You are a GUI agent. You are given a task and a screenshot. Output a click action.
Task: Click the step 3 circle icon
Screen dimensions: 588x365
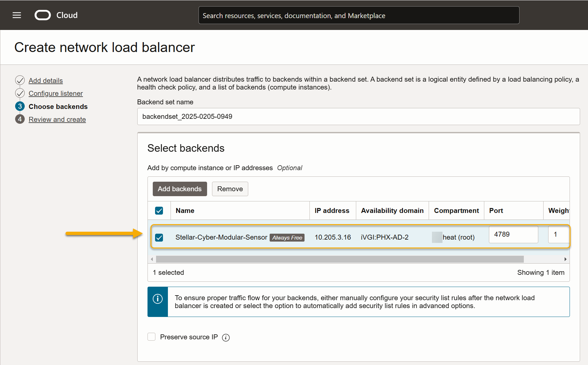(x=20, y=106)
